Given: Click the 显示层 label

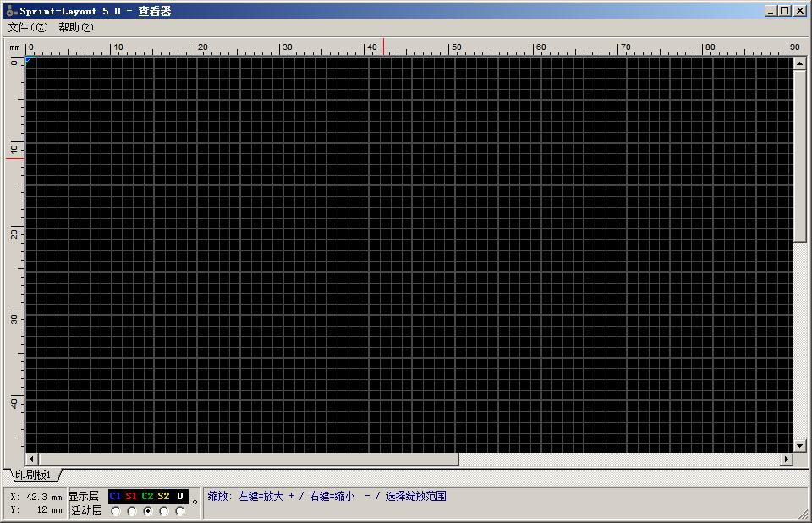Looking at the screenshot, I should click(x=84, y=496).
